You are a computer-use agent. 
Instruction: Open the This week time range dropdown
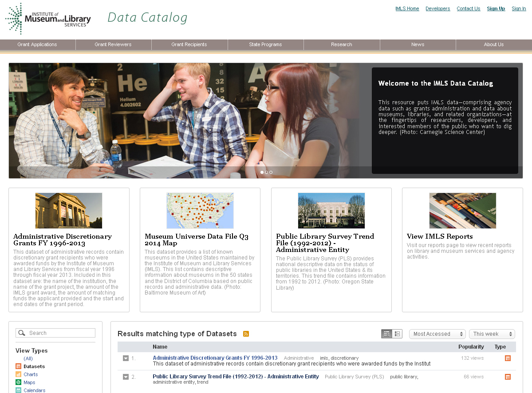(x=492, y=334)
